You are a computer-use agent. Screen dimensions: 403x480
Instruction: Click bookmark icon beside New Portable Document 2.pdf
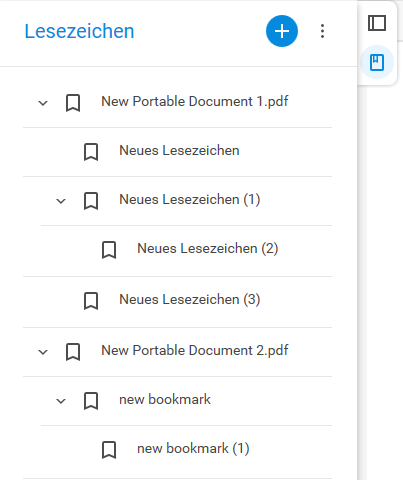click(73, 352)
